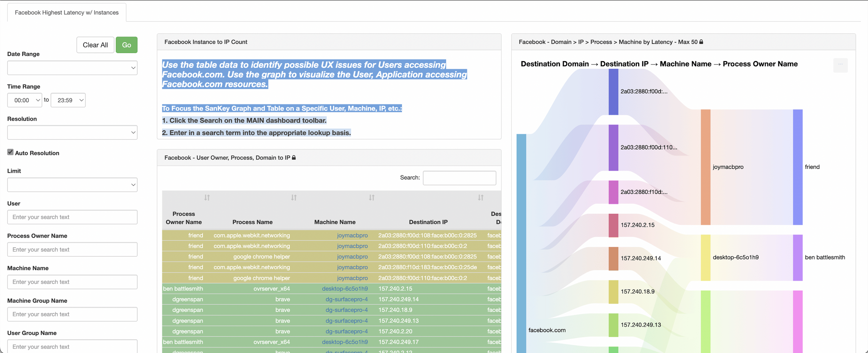Click the 2a03:2880:f10d:... Sankey node

[613, 192]
